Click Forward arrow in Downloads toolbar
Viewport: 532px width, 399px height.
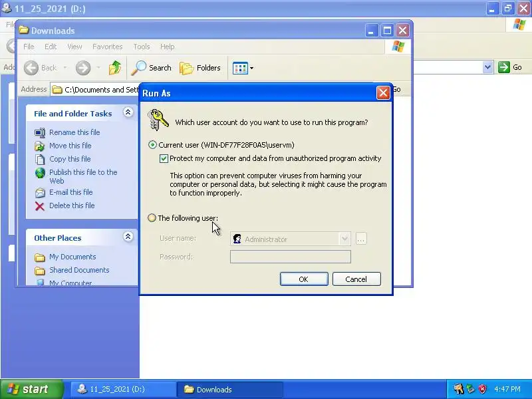83,68
